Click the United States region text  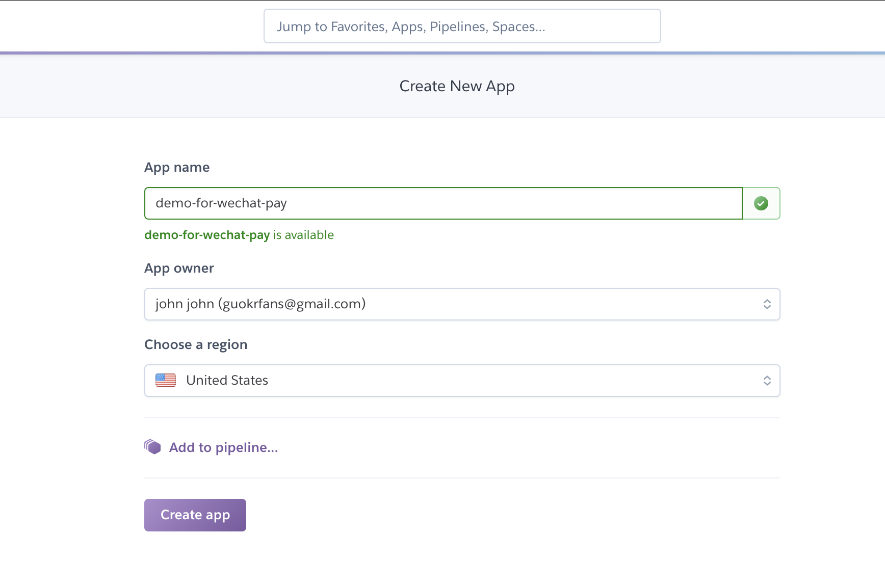(227, 381)
